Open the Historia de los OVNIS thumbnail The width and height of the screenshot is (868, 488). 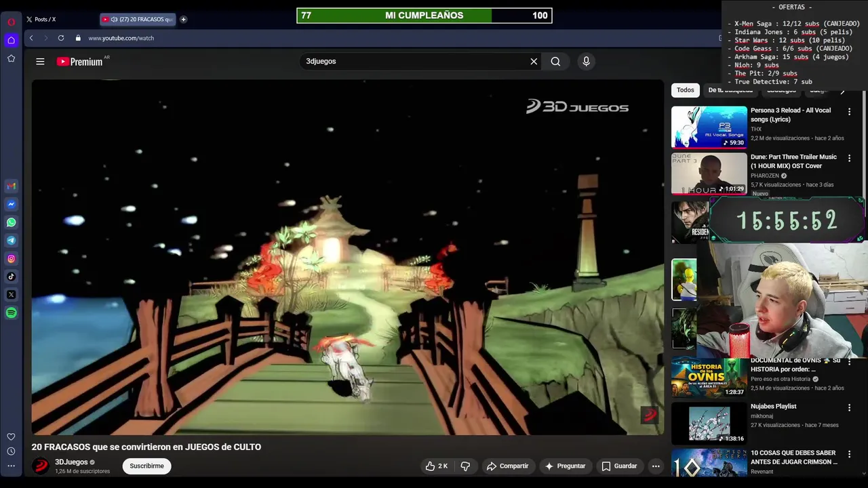tap(709, 377)
